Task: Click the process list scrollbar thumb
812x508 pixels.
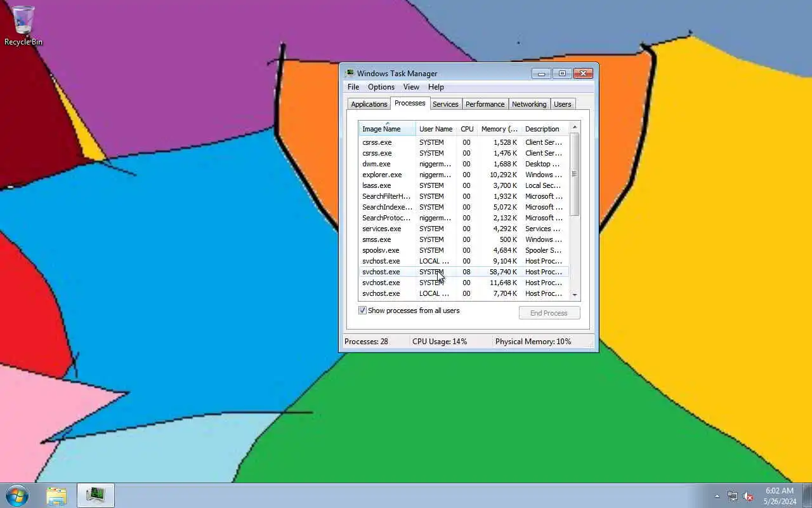Action: (x=575, y=174)
